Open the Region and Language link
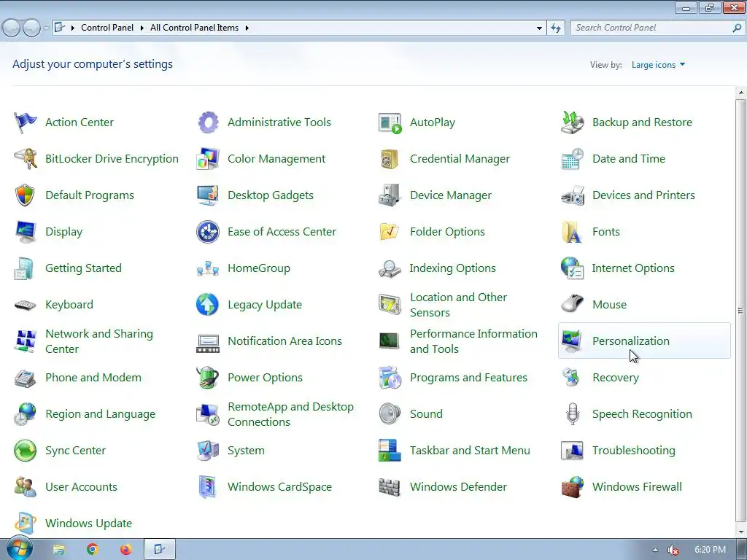Image resolution: width=747 pixels, height=560 pixels. point(100,414)
